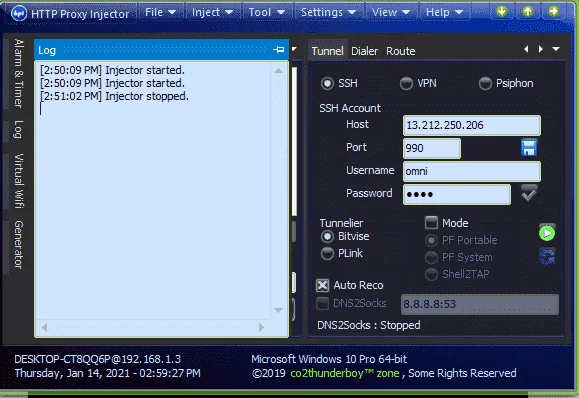Screen dimensions: 579x398
Task: Click the blue refresh icon below the play button
Action: click(547, 256)
